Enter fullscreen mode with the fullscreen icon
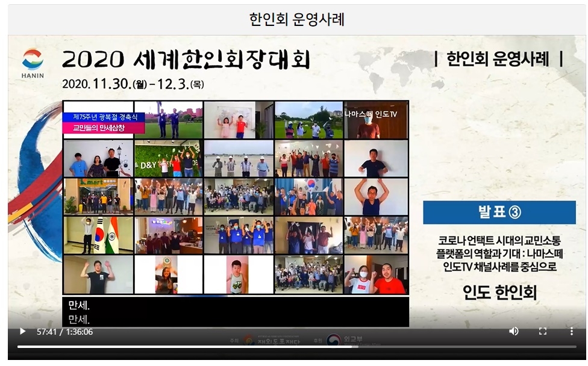This screenshot has width=588, height=366. (542, 331)
